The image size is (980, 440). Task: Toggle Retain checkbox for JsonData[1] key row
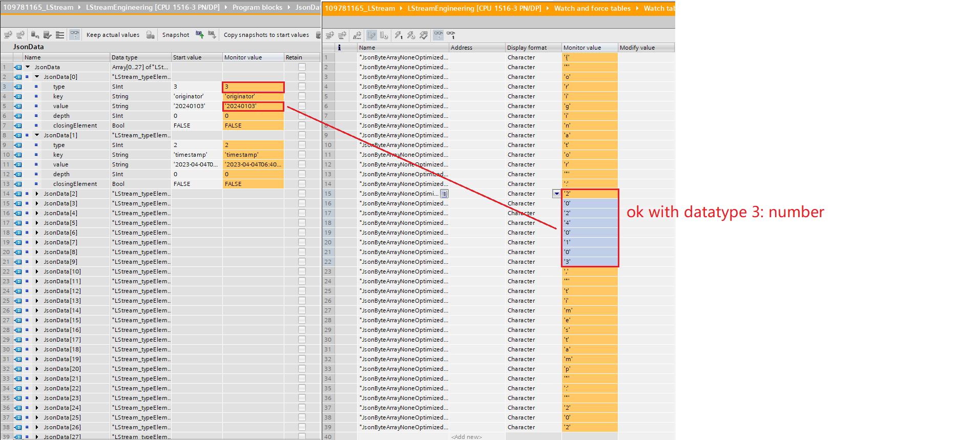tap(302, 155)
